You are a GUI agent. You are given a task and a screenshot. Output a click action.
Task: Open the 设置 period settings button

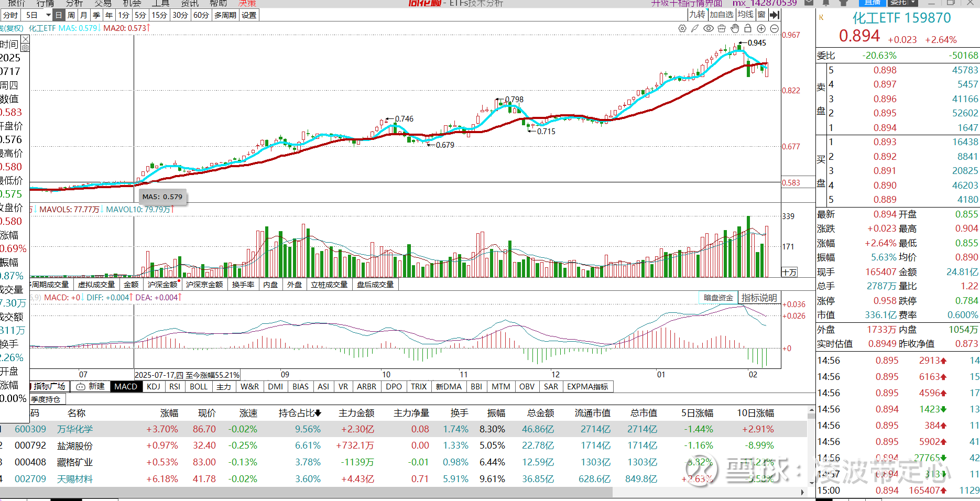point(249,15)
